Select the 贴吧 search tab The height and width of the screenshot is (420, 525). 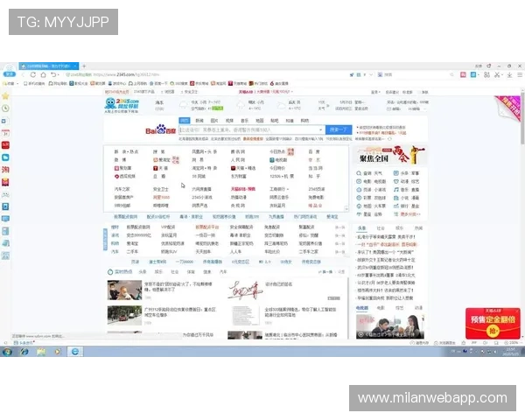275,121
